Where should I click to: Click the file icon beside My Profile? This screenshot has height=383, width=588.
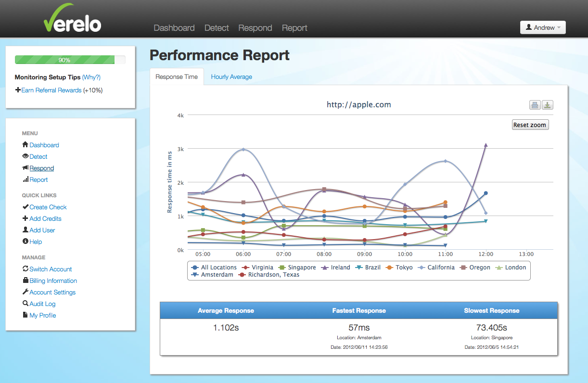(x=26, y=315)
